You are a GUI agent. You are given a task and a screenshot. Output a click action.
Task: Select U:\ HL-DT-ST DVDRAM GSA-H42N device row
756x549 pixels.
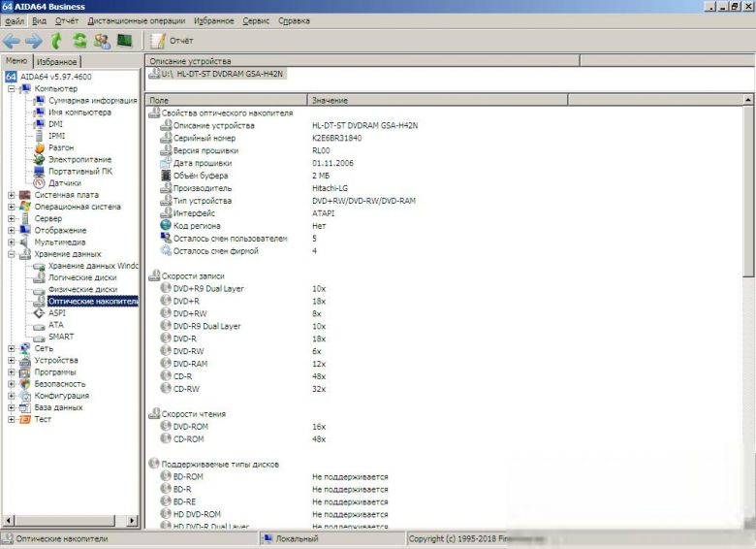(217, 74)
